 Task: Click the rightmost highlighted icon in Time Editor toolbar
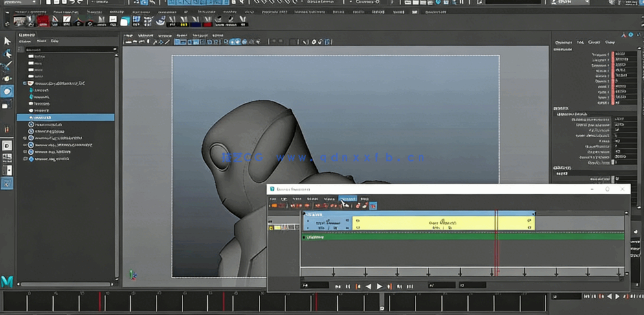(x=373, y=206)
